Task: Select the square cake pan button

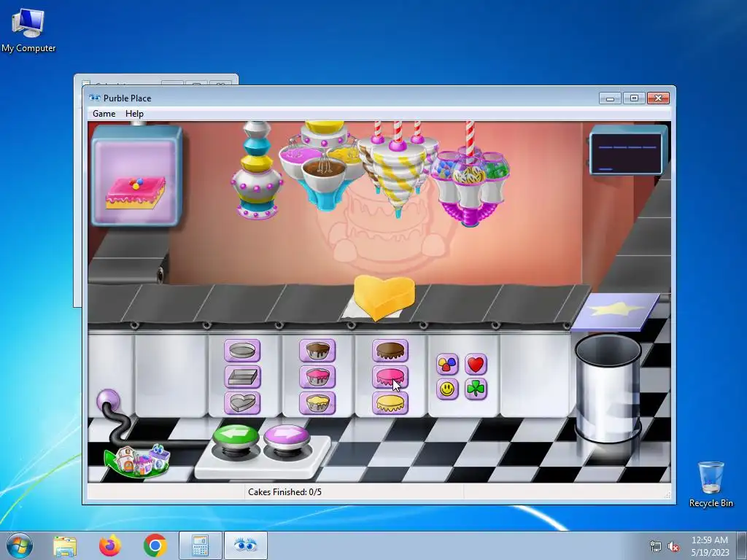Action: [242, 377]
